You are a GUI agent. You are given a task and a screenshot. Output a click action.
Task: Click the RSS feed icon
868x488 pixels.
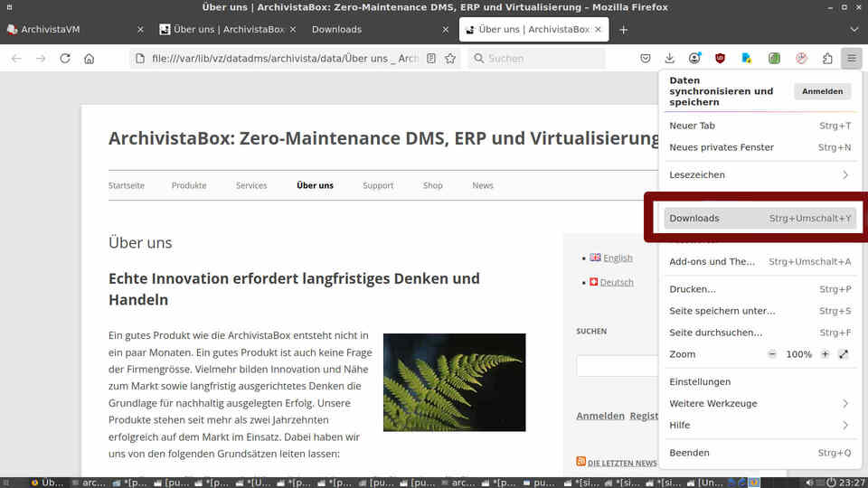[580, 462]
